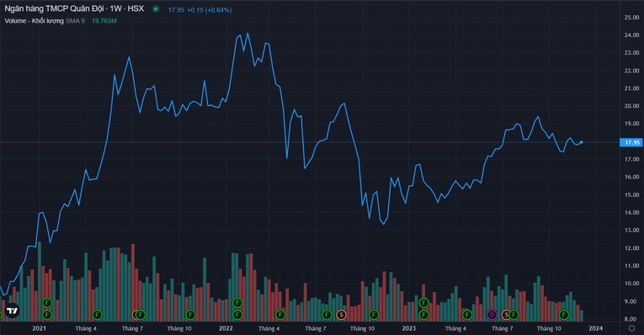Click green F marker above Tháng 10 2022
The width and height of the screenshot is (644, 335).
(373, 315)
